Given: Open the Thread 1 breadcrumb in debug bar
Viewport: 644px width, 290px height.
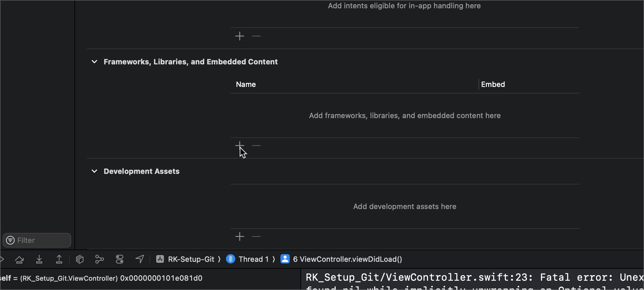Looking at the screenshot, I should (247, 259).
